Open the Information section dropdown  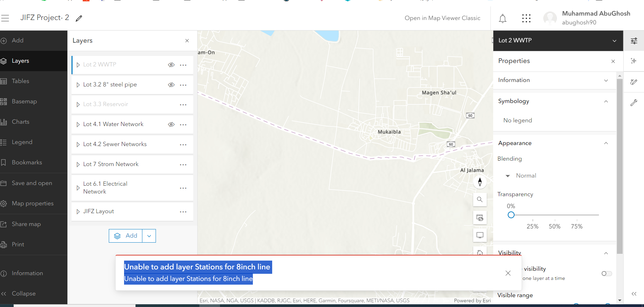coord(606,80)
